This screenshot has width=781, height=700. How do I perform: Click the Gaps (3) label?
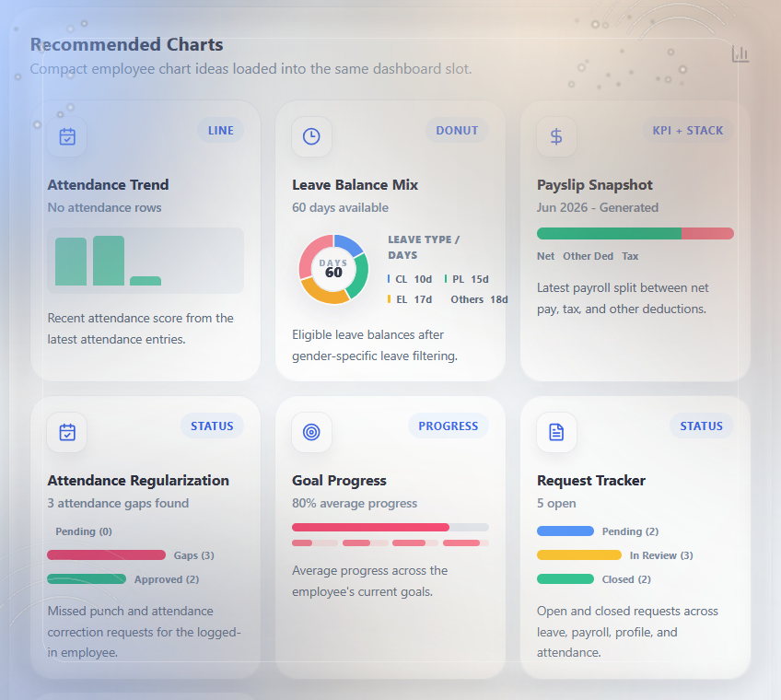click(193, 555)
